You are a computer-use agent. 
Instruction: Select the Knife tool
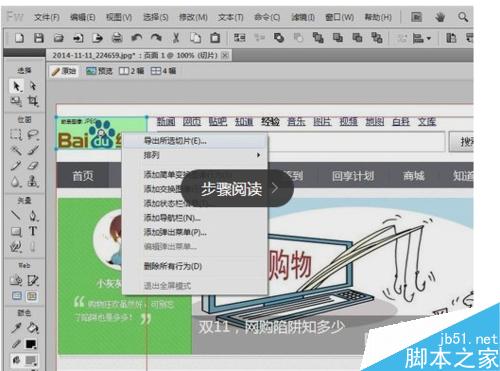33,247
